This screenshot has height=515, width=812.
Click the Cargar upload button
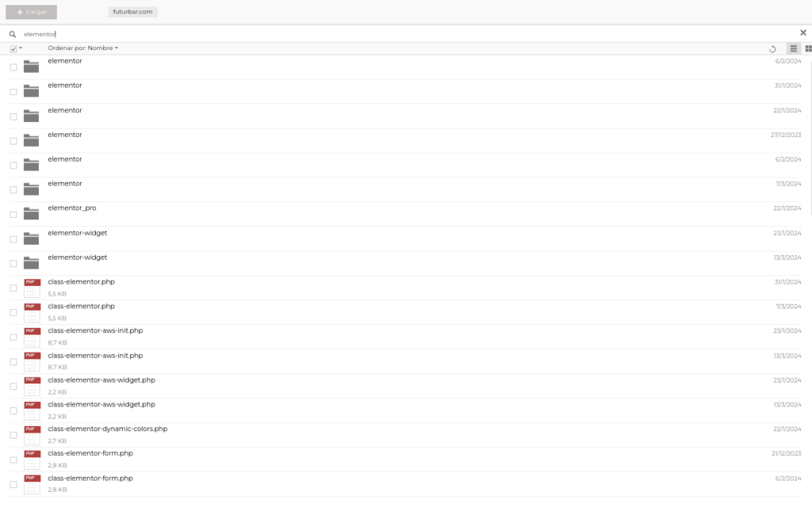pyautogui.click(x=31, y=12)
